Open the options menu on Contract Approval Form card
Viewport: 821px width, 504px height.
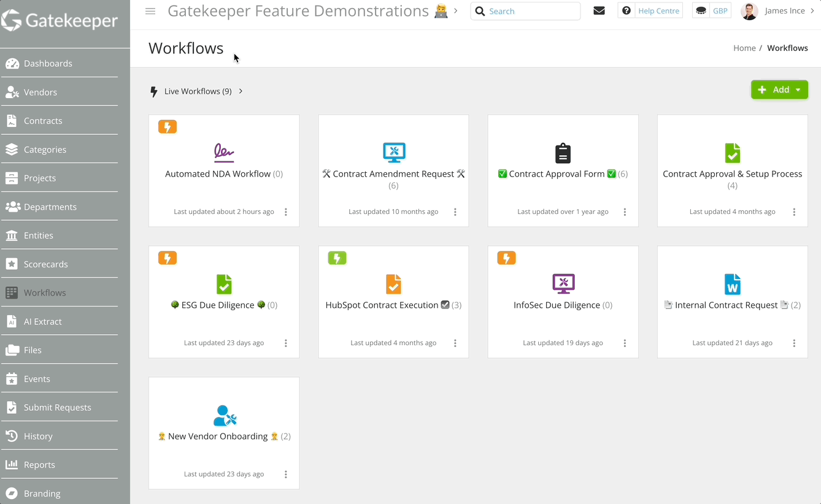tap(625, 212)
